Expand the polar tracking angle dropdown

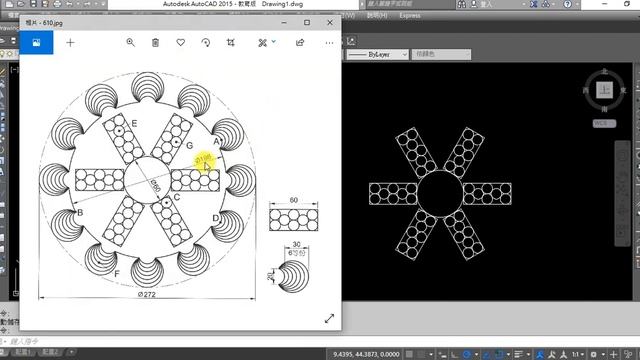(x=476, y=354)
